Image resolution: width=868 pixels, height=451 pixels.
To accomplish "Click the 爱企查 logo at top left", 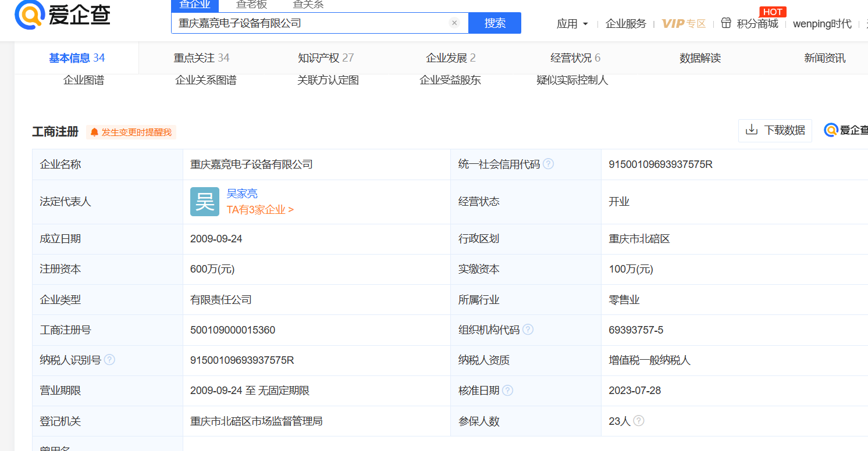I will click(x=62, y=15).
